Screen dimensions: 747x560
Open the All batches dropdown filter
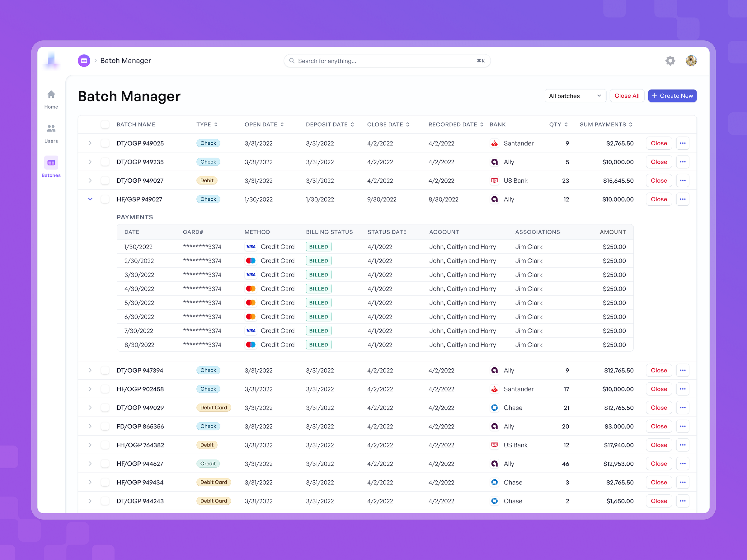pos(575,96)
